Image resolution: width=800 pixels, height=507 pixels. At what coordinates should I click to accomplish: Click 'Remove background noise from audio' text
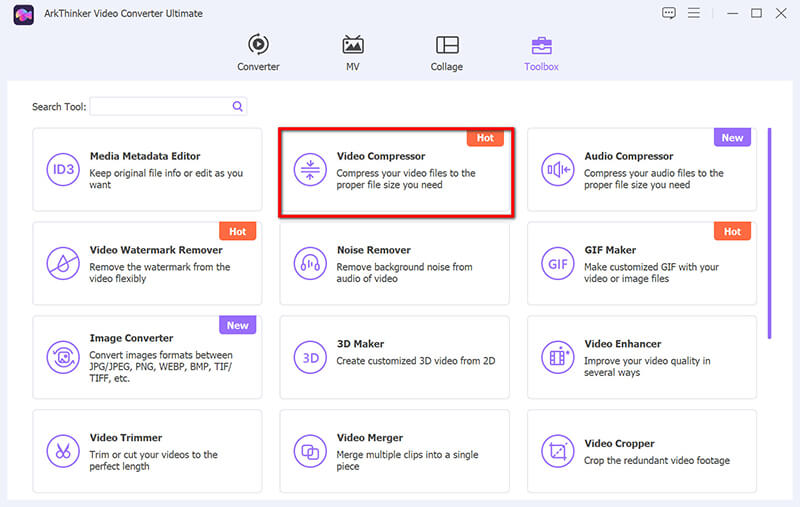pos(404,272)
